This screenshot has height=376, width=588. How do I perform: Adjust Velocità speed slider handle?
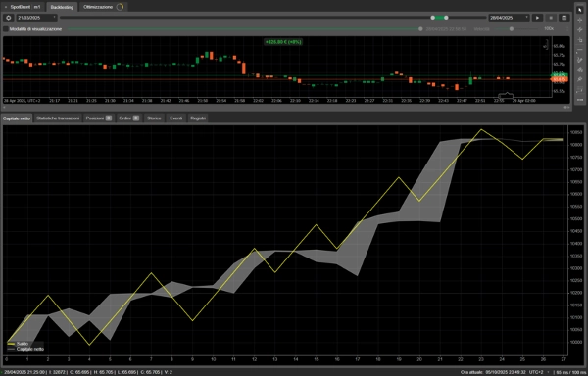(512, 28)
